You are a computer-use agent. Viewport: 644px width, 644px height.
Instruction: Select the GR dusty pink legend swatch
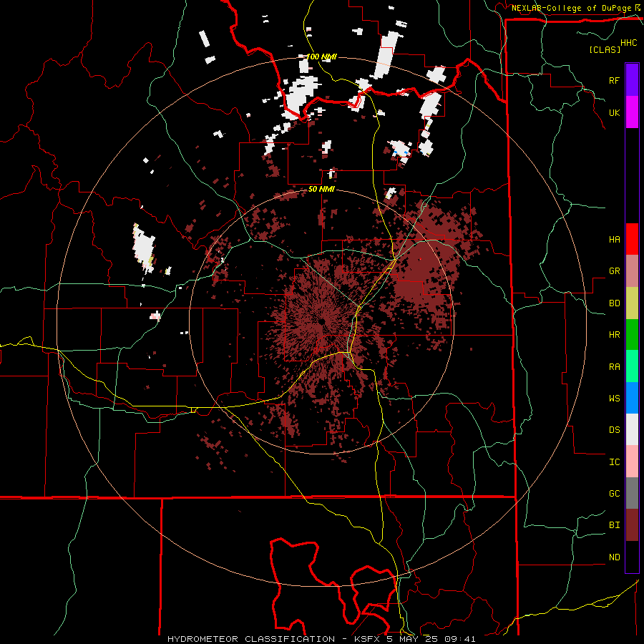coord(632,271)
